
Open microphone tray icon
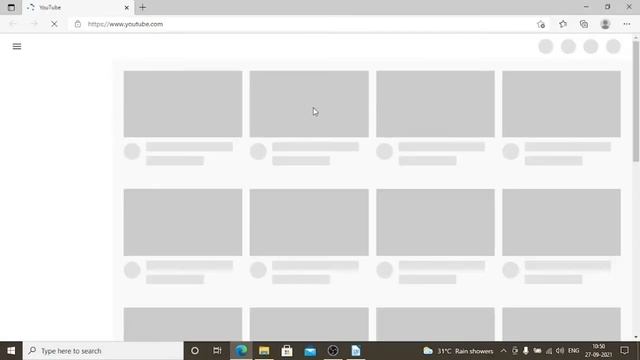(x=526, y=351)
